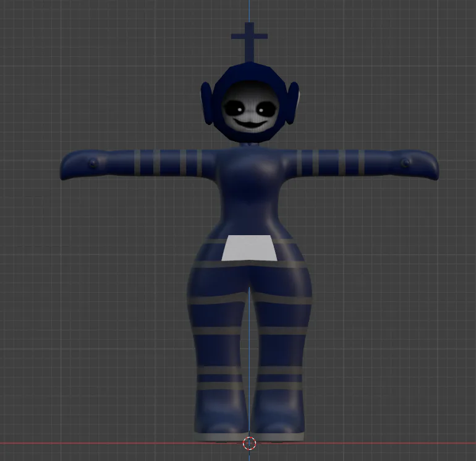This screenshot has height=461, width=476.
Task: Click the 3D cursor at the origin
Action: point(250,444)
